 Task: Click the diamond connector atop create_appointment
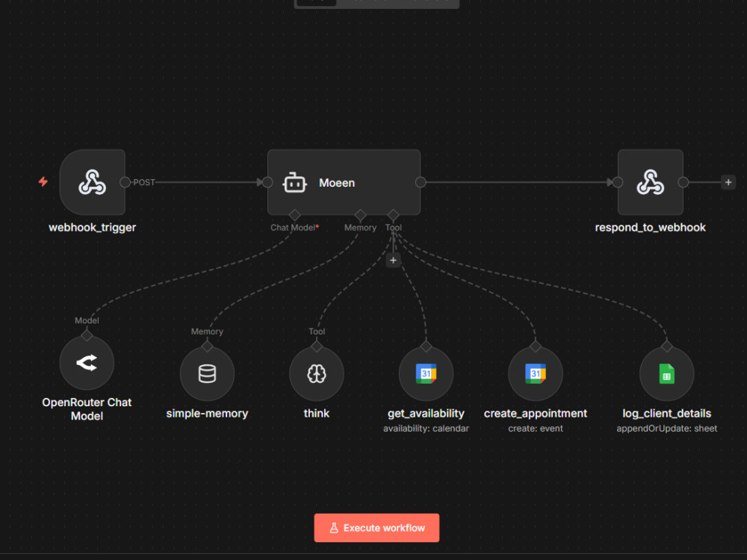(x=536, y=346)
